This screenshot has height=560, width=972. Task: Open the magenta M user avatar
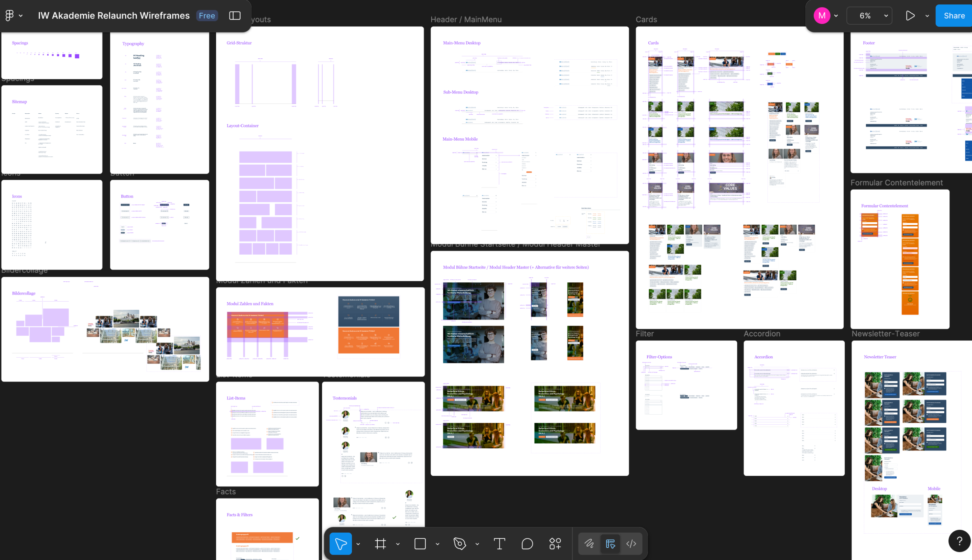click(x=821, y=16)
